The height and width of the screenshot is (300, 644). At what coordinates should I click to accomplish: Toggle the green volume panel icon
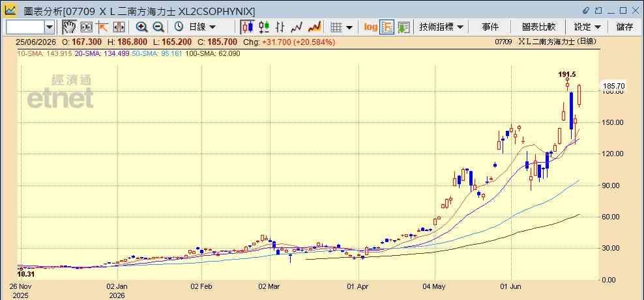(x=403, y=27)
